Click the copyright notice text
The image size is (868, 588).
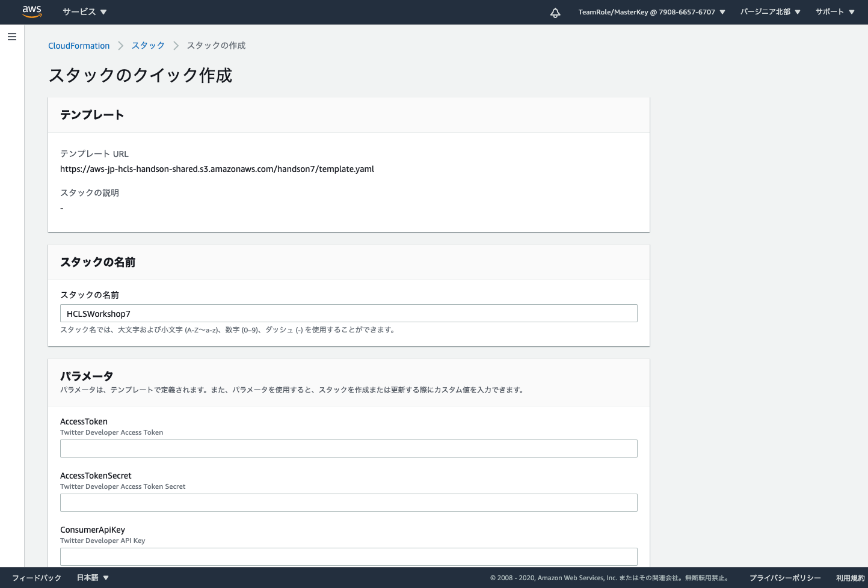pos(610,578)
